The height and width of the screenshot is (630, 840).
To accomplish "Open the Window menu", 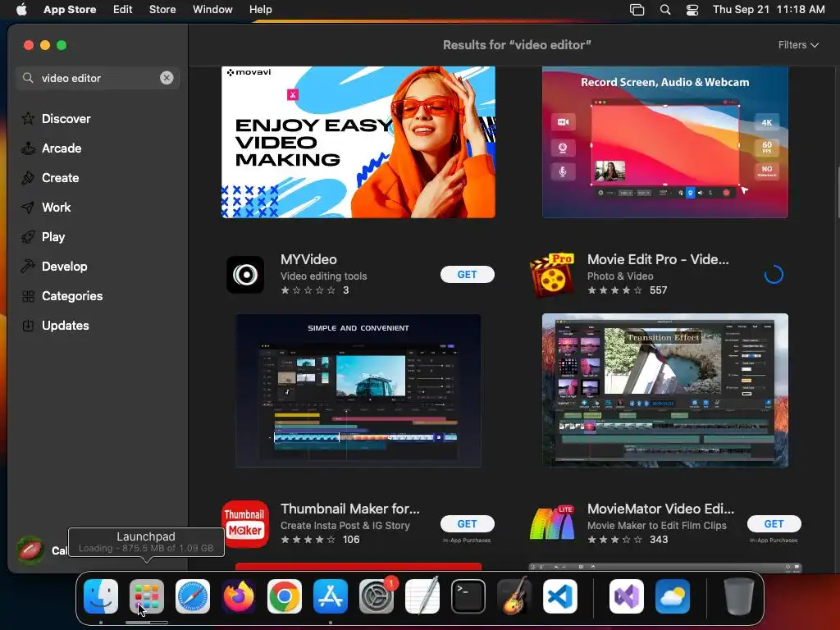I will [x=212, y=10].
